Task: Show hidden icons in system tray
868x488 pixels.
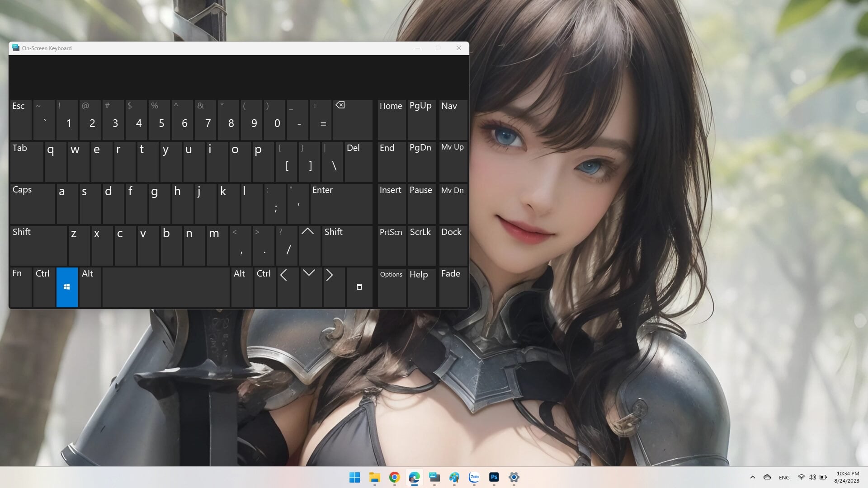Action: [753, 477]
